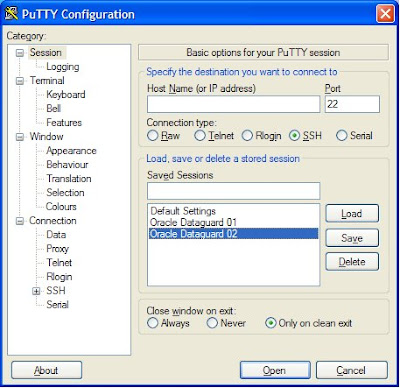
Task: Click the Save session button
Action: (x=352, y=238)
